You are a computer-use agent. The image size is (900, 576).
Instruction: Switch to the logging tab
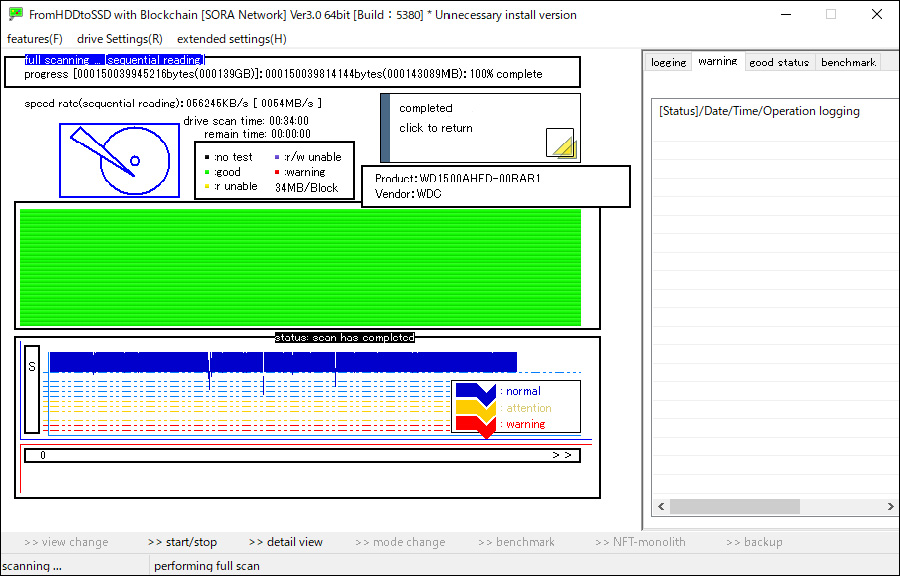pyautogui.click(x=669, y=62)
